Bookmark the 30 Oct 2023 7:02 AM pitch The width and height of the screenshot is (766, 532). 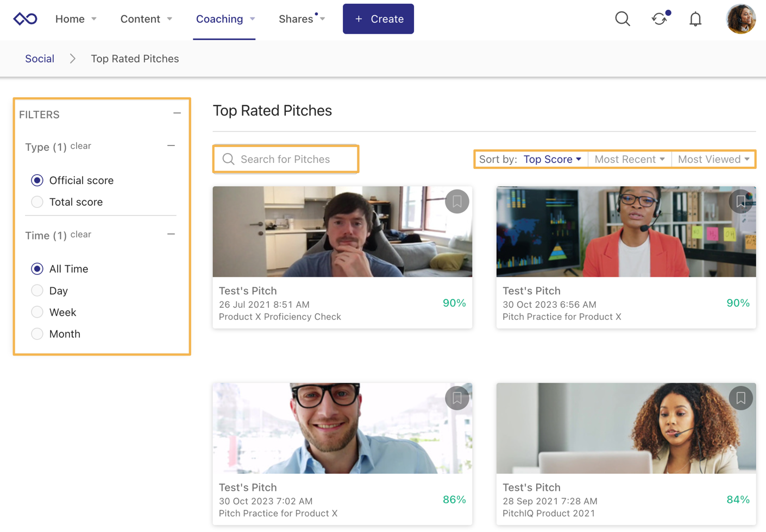457,398
